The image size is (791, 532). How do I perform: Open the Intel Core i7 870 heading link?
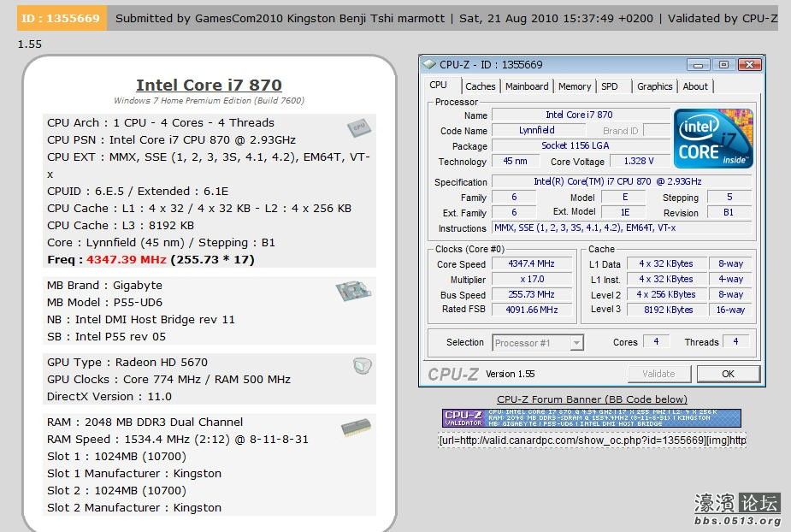[x=209, y=85]
